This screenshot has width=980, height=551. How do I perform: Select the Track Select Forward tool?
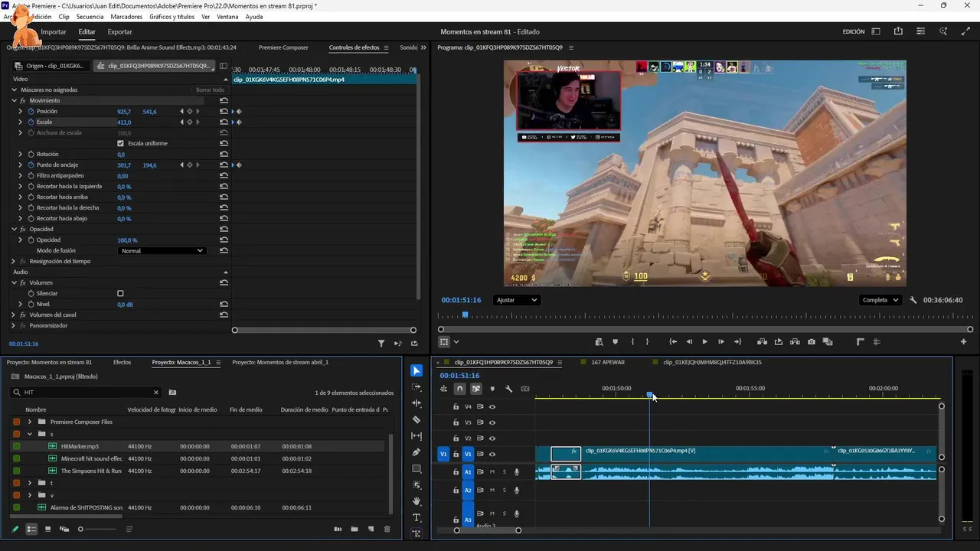coord(416,386)
